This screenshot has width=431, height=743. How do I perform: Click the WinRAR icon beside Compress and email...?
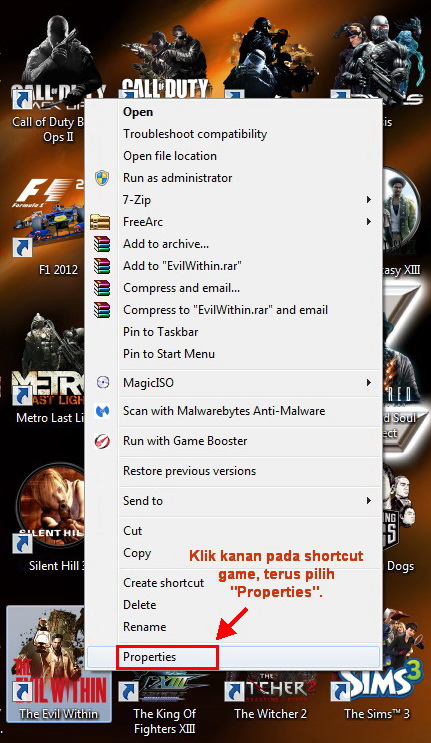click(101, 288)
